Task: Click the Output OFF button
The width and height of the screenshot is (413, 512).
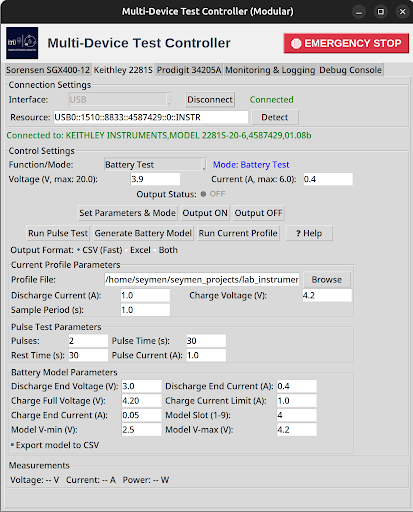Action: 258,213
